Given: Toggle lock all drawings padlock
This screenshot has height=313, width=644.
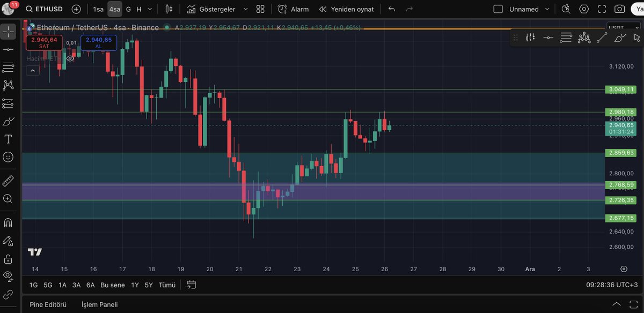Looking at the screenshot, I should pos(8,259).
